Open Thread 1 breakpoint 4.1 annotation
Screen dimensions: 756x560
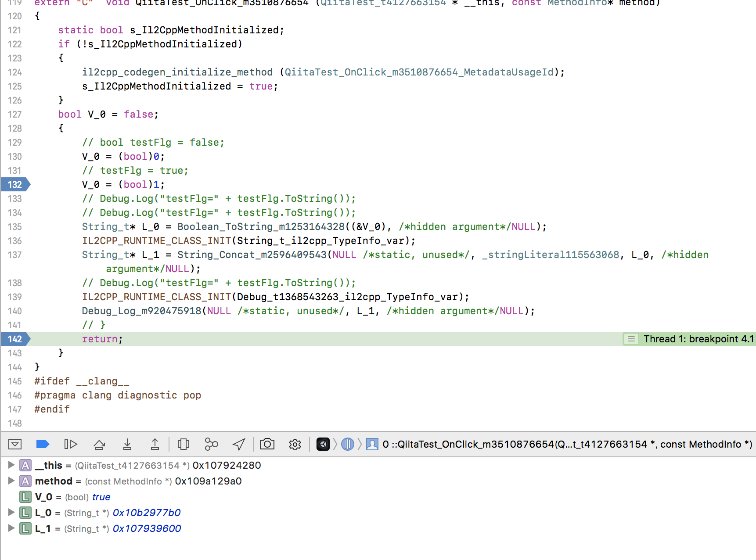pos(698,339)
